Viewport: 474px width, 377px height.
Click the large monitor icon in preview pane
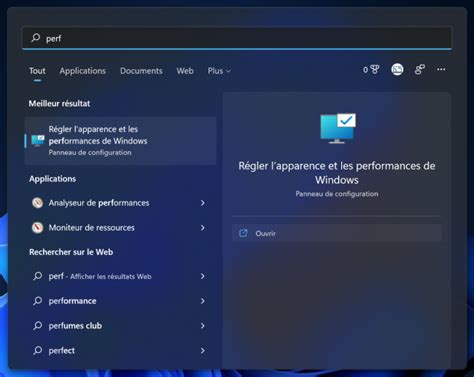pos(338,128)
